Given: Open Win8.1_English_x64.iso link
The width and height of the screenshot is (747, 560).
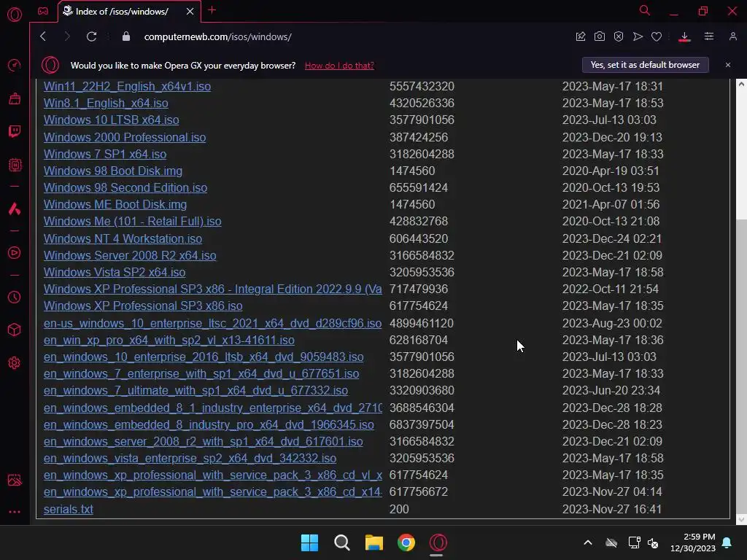Looking at the screenshot, I should pyautogui.click(x=106, y=103).
